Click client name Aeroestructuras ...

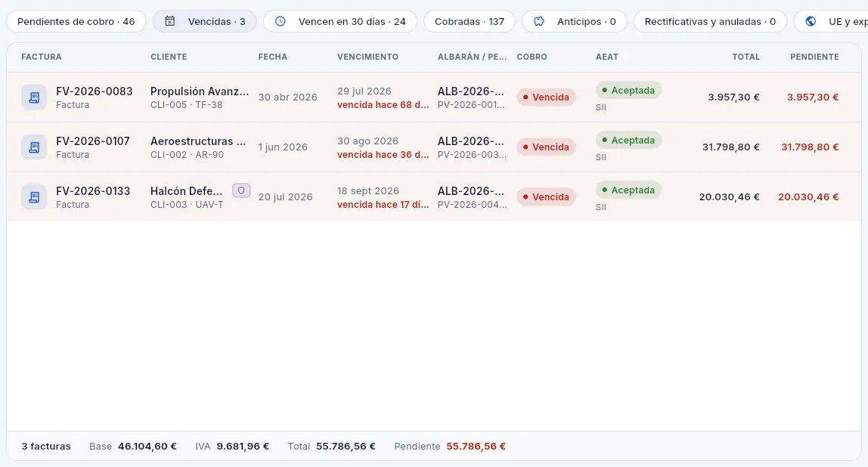(x=198, y=141)
